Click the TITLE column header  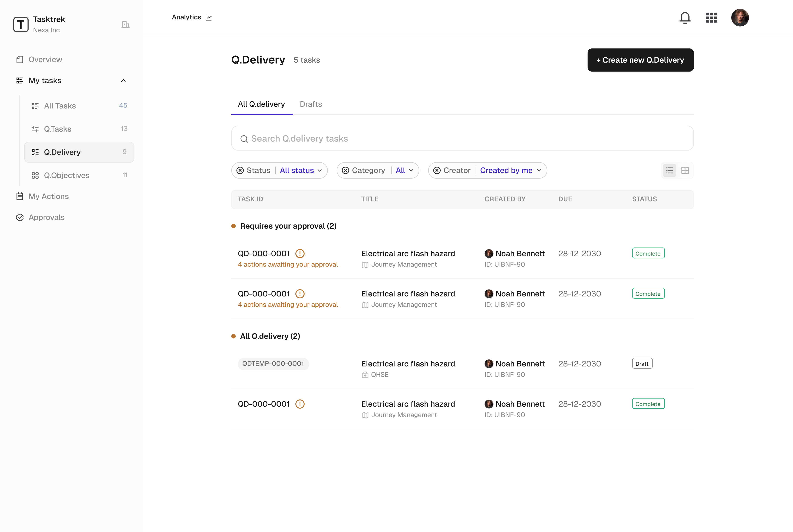[370, 199]
